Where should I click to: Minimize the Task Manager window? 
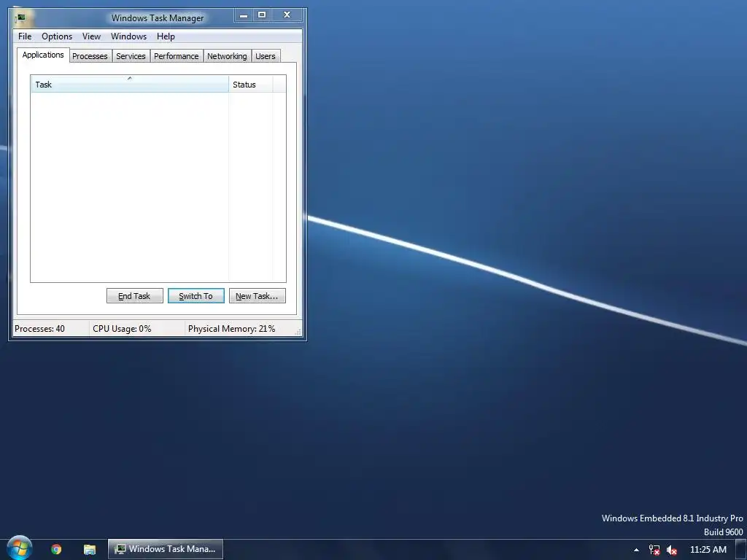point(244,15)
